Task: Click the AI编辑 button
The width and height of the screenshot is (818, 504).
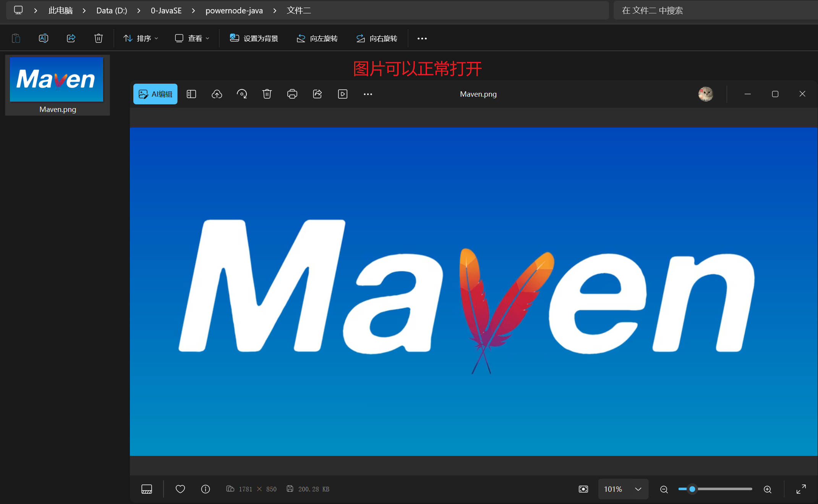Action: pyautogui.click(x=155, y=94)
